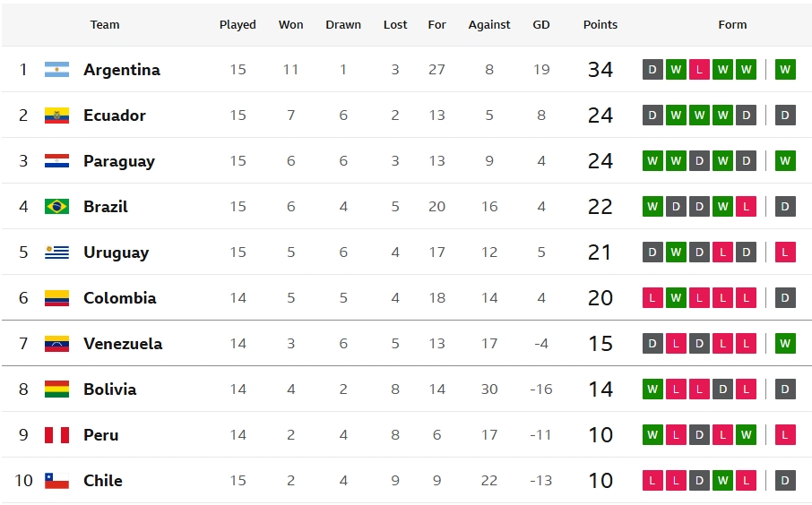
Task: Open the Paraguay team link
Action: [119, 161]
